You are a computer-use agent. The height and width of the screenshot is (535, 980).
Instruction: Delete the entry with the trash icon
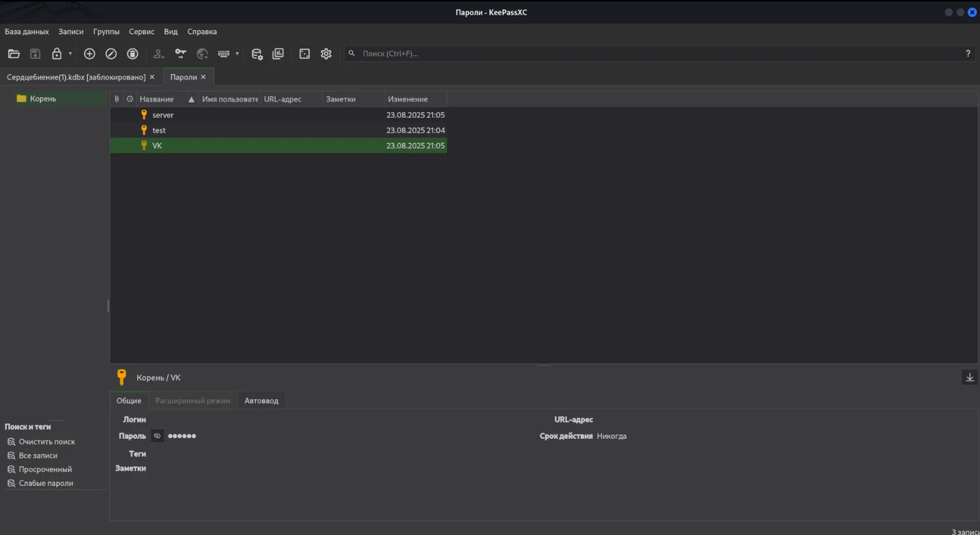[x=132, y=54]
